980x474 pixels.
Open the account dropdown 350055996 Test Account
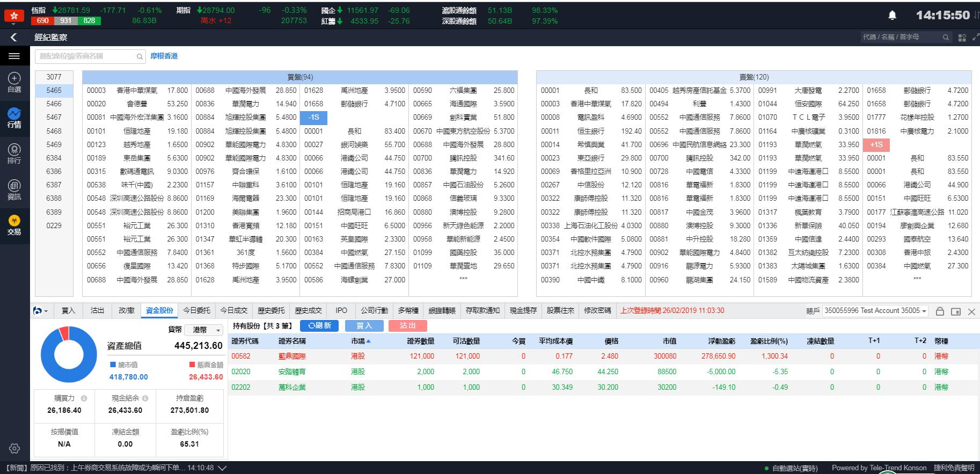(875, 311)
